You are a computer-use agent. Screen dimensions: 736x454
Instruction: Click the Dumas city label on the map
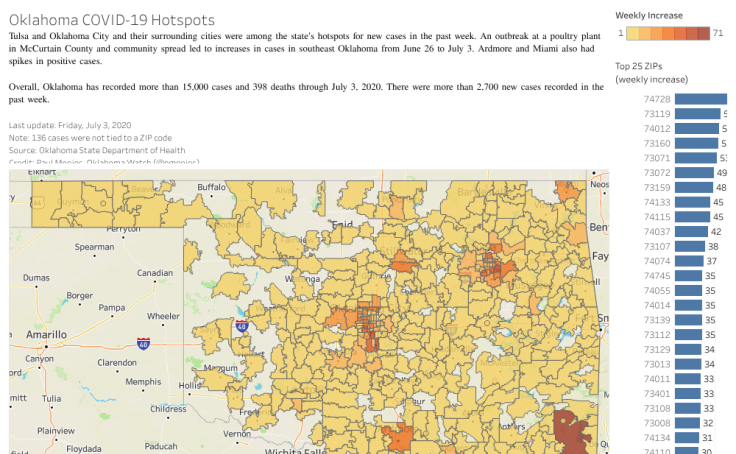coord(36,278)
